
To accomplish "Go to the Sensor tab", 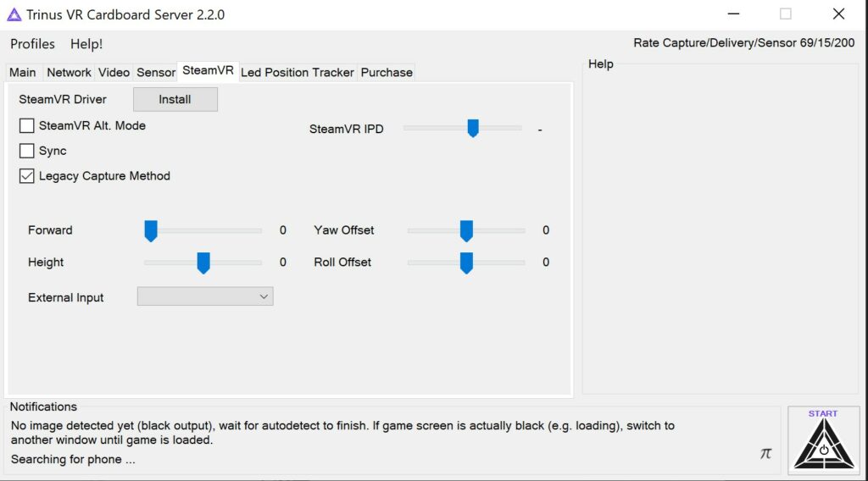I will click(156, 73).
